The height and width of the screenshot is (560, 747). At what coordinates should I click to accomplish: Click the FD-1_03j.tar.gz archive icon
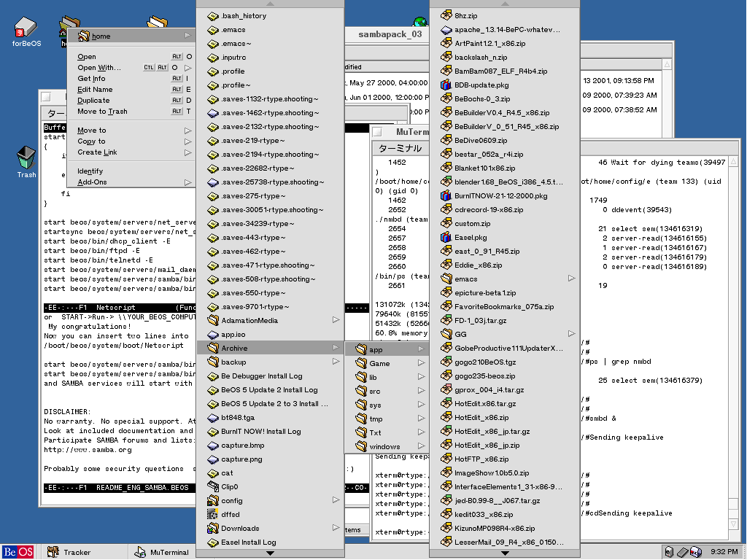click(x=446, y=321)
